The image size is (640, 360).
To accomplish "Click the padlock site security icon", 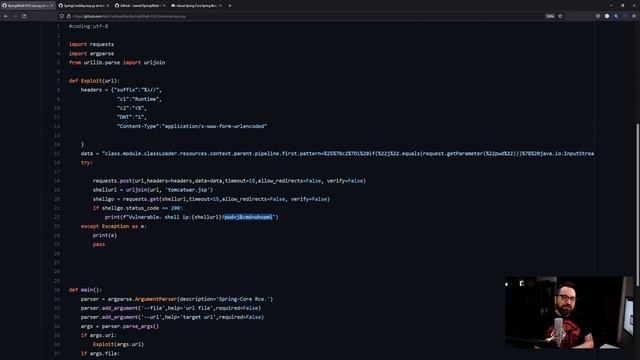I will pyautogui.click(x=69, y=16).
